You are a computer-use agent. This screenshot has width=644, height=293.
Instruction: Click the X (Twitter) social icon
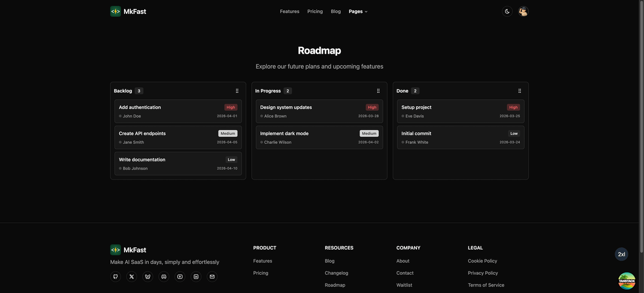(131, 277)
